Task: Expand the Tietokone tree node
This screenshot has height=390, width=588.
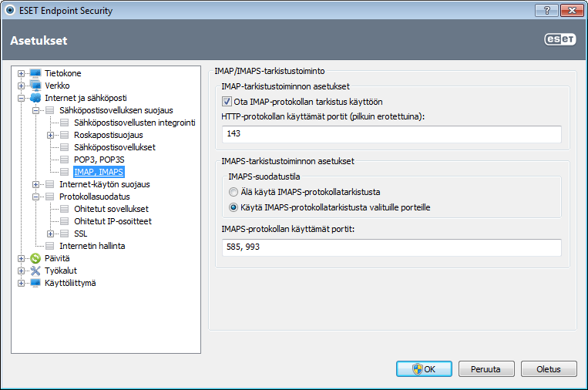Action: point(21,73)
